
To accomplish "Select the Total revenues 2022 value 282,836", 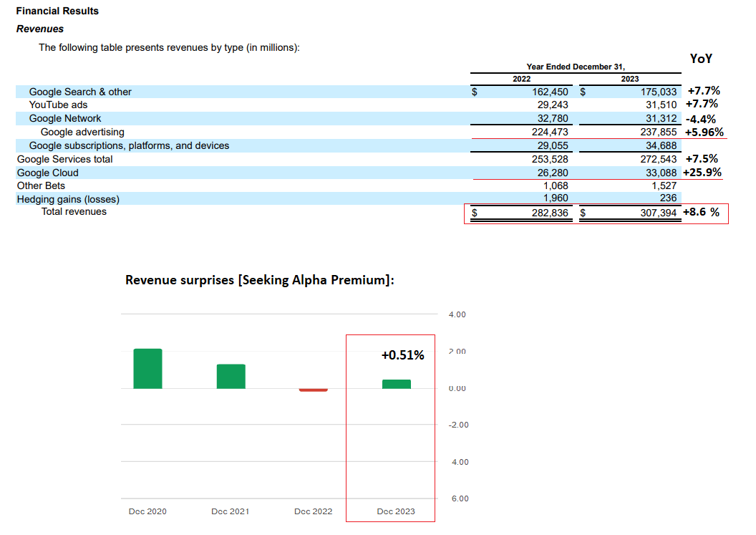I will (x=550, y=213).
